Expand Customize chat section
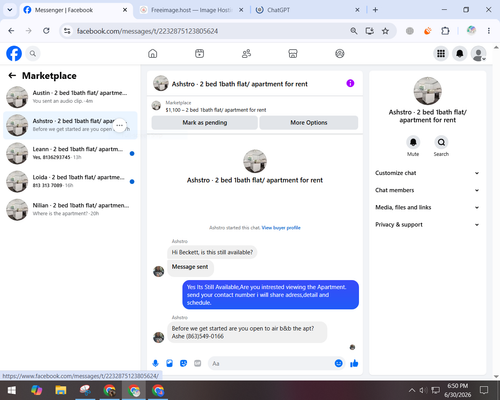Image resolution: width=500 pixels, height=400 pixels. (x=427, y=173)
